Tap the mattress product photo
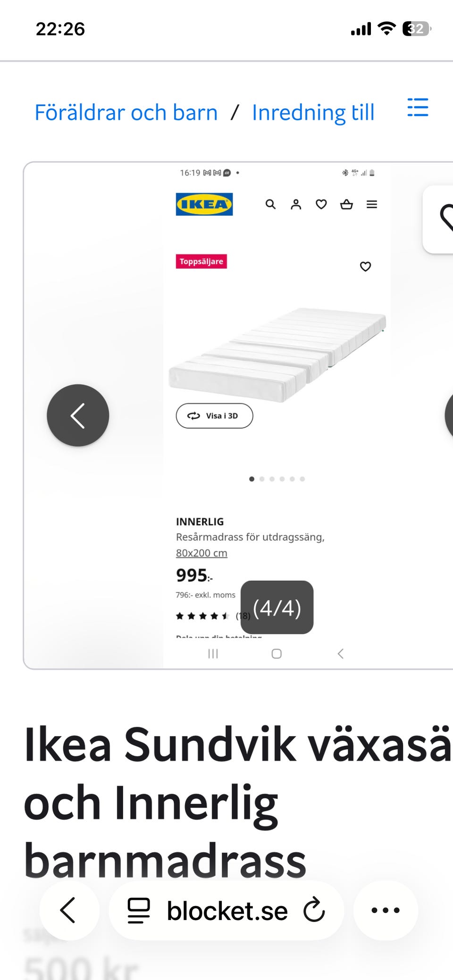This screenshot has height=980, width=453. pos(278,354)
